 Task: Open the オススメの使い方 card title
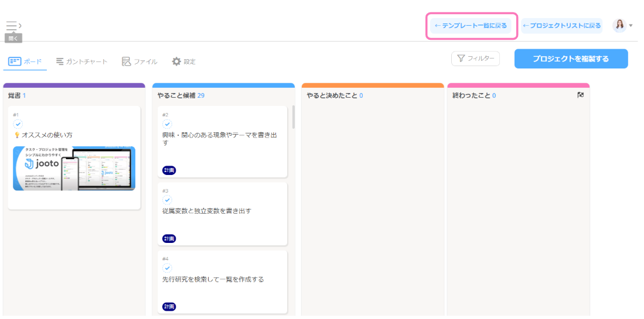point(47,135)
